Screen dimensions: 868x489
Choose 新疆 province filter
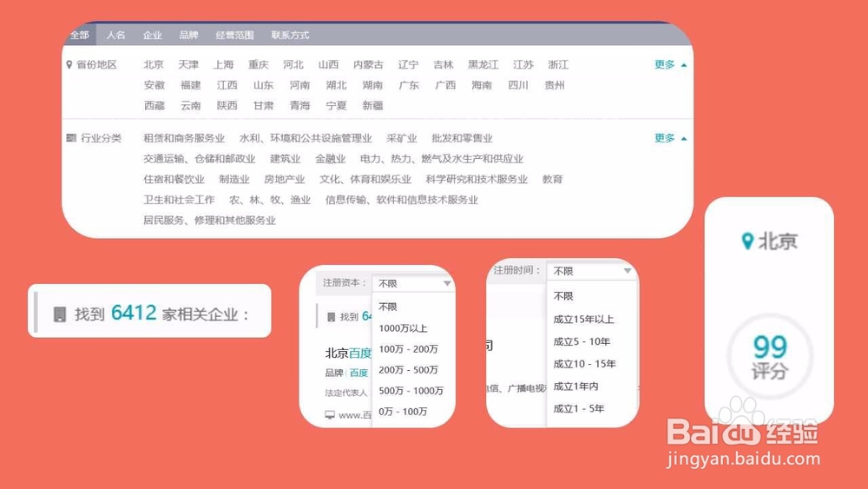[x=372, y=106]
